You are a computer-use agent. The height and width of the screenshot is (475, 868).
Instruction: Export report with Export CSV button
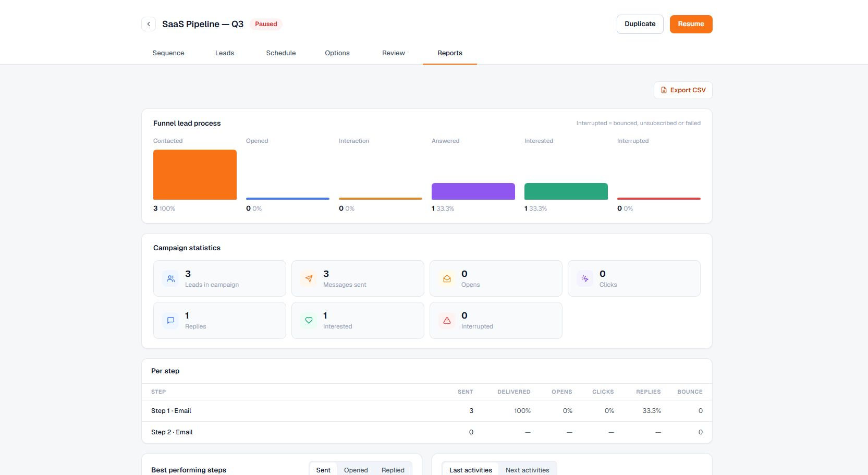coord(683,90)
